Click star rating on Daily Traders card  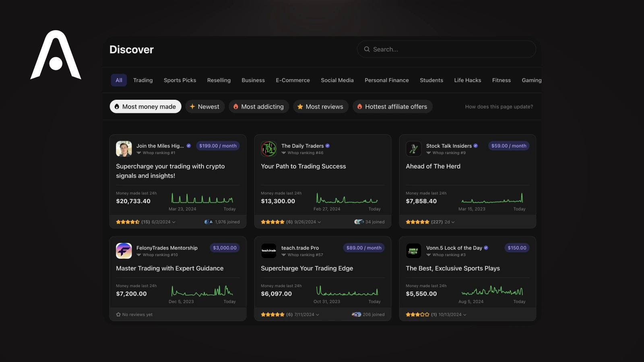[x=272, y=222]
